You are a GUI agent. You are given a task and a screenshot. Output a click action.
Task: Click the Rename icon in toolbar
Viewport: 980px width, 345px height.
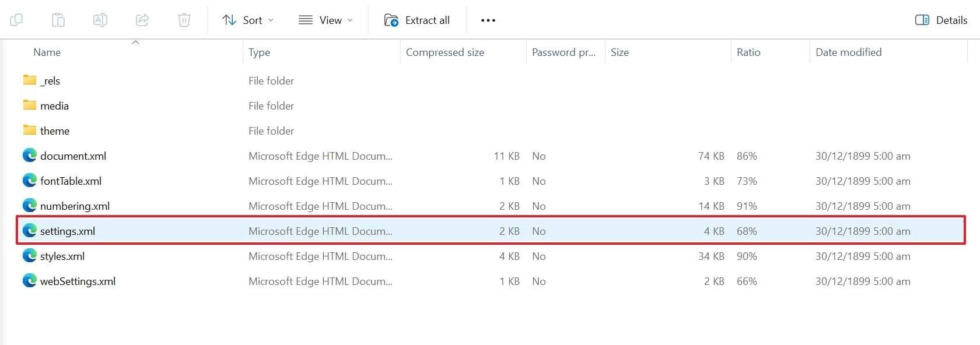[100, 20]
